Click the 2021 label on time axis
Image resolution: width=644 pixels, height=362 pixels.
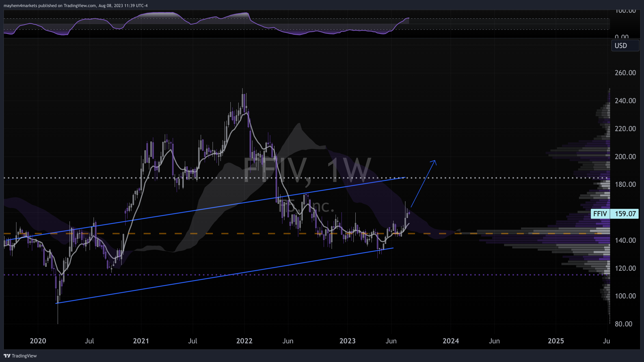click(x=141, y=341)
